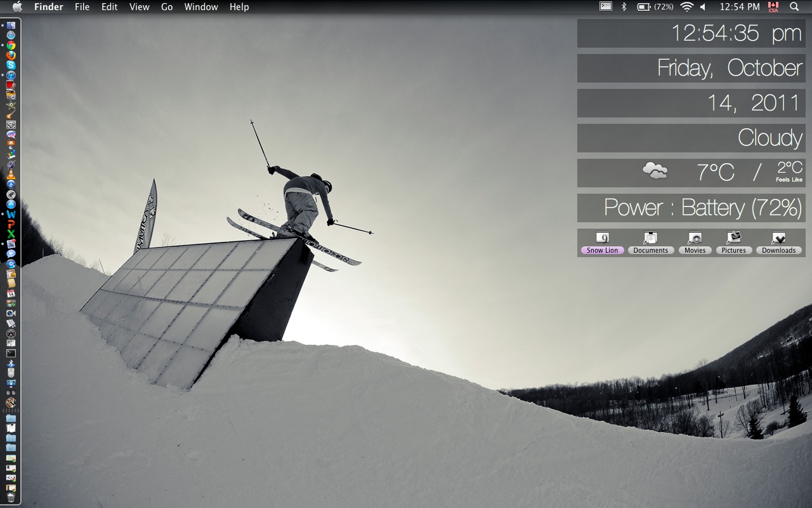Open Google Chrome from the Dock
Screen dimensions: 812x508
[11, 46]
